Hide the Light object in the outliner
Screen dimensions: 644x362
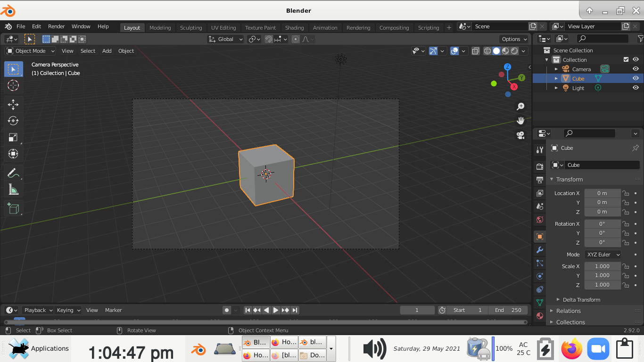click(x=636, y=88)
